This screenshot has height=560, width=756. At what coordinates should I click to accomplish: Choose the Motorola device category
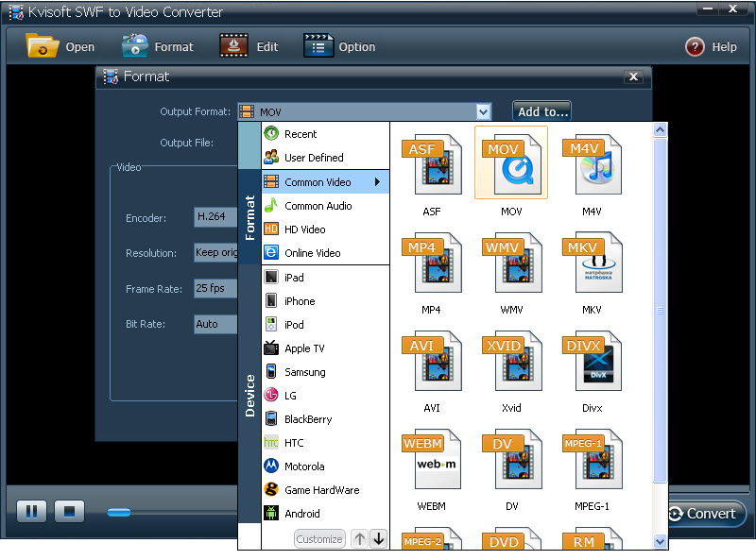coord(325,467)
